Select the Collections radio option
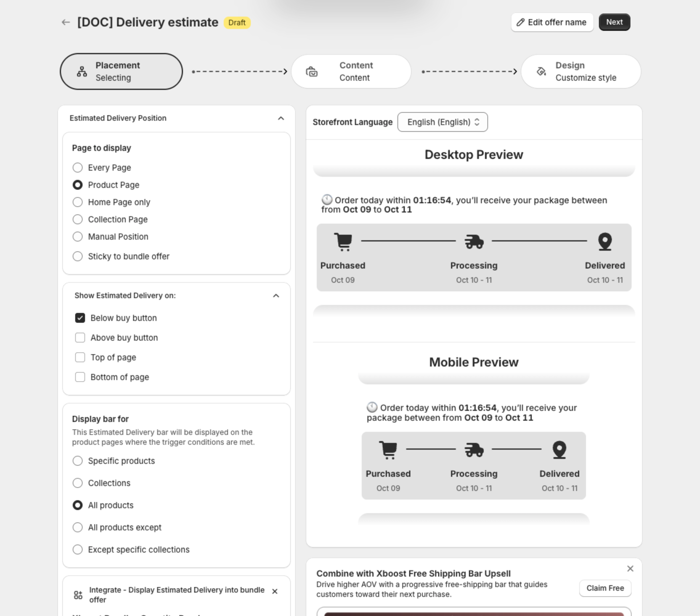 click(x=78, y=483)
